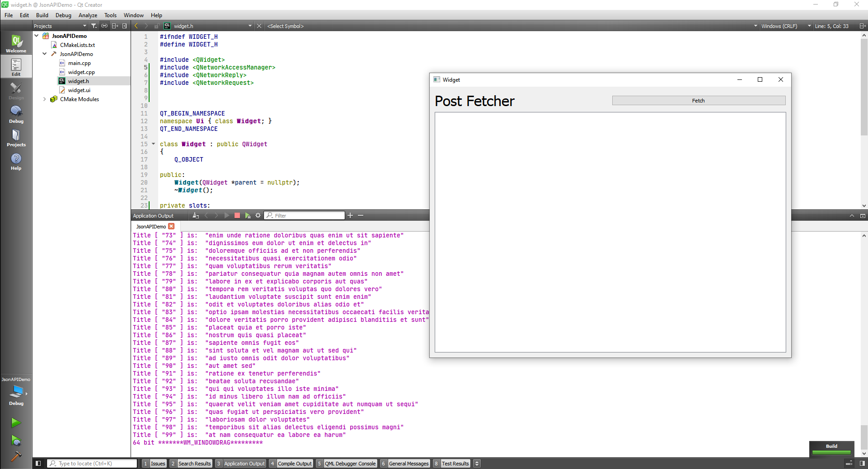Open the Analyze menu
868x469 pixels.
[x=88, y=15]
